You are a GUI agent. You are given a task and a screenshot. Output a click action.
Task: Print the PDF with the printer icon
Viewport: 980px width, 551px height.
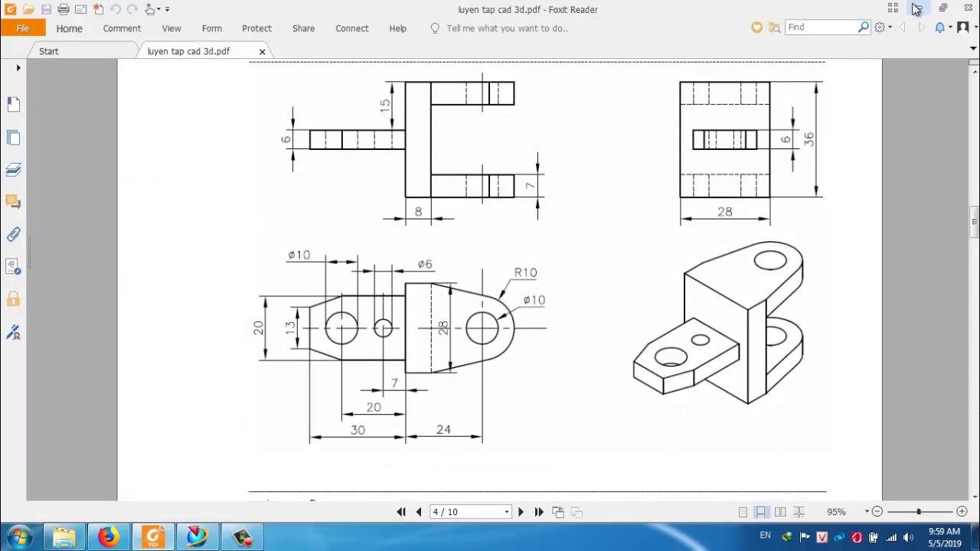[x=64, y=9]
